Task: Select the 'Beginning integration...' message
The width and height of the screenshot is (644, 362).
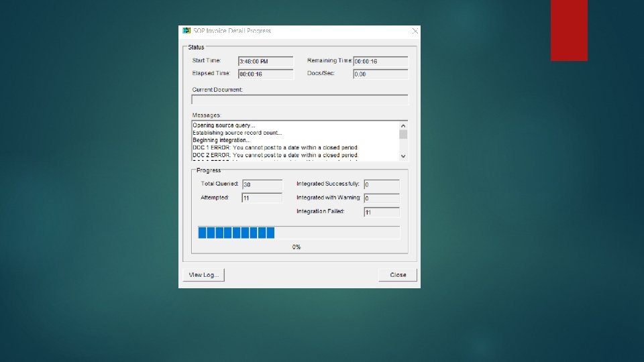Action: [221, 140]
